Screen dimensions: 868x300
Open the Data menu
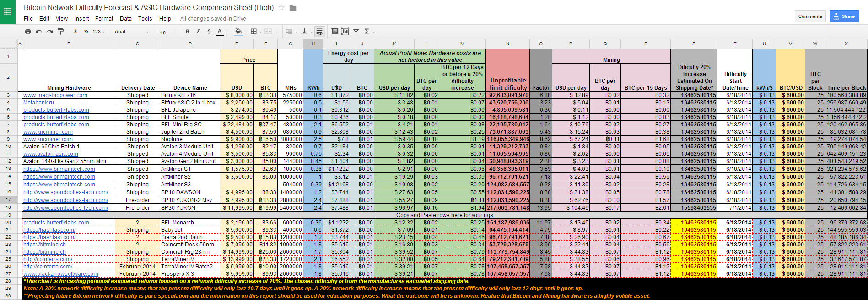[126, 19]
